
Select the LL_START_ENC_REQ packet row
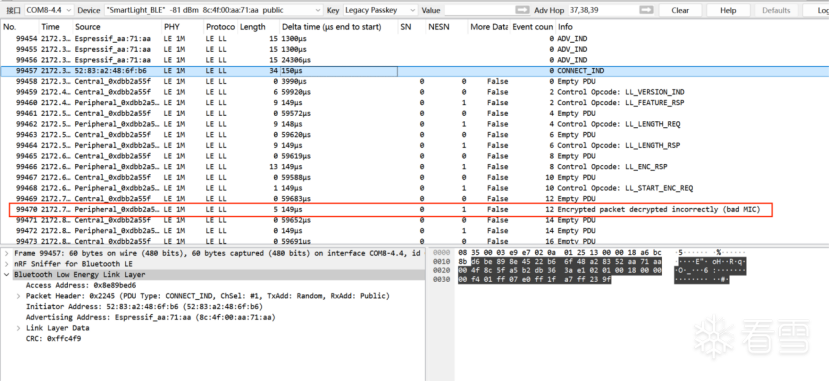coord(414,188)
